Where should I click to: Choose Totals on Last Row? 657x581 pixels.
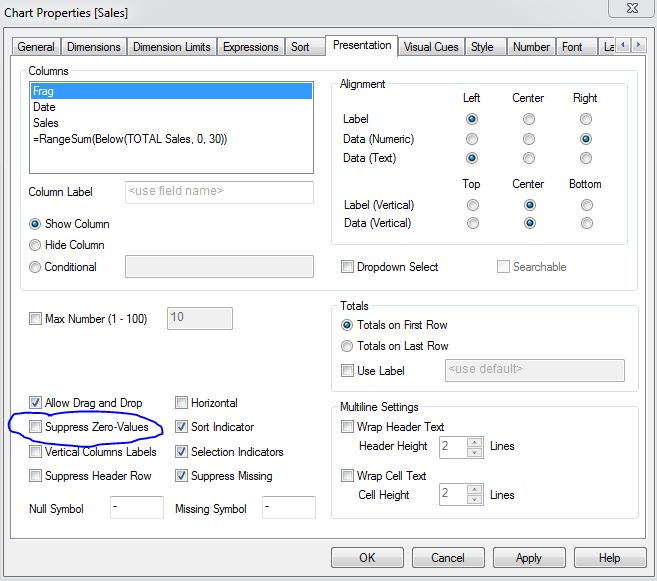[347, 346]
